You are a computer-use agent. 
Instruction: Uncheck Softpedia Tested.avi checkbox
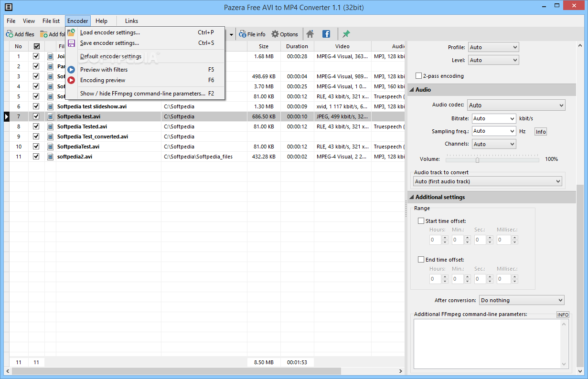coord(36,126)
